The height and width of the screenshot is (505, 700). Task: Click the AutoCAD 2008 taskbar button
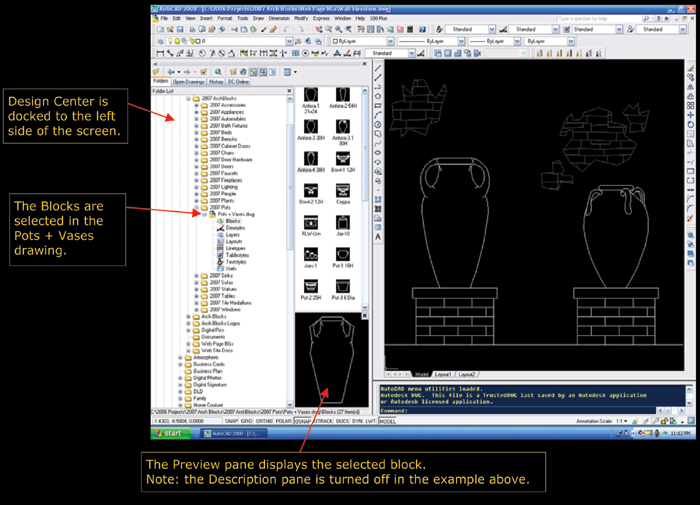point(233,433)
